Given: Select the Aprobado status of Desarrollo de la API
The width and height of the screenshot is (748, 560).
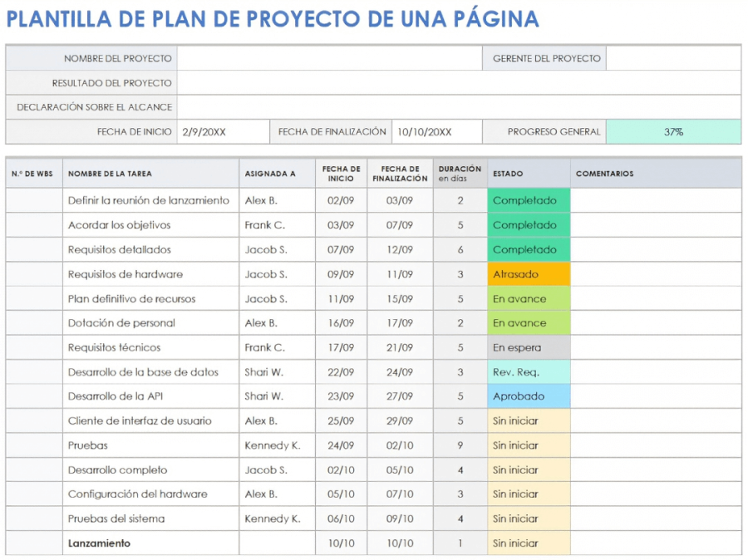Looking at the screenshot, I should [x=527, y=396].
